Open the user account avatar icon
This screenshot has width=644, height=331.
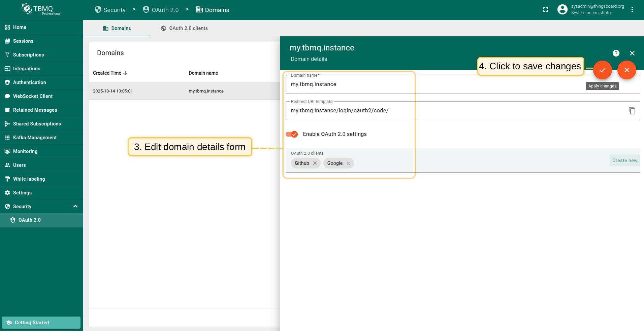point(562,10)
